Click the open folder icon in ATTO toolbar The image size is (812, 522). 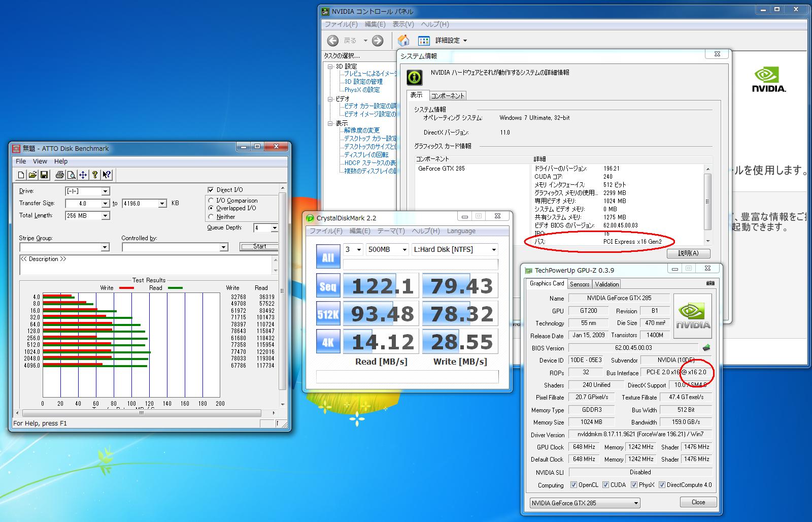pyautogui.click(x=32, y=175)
